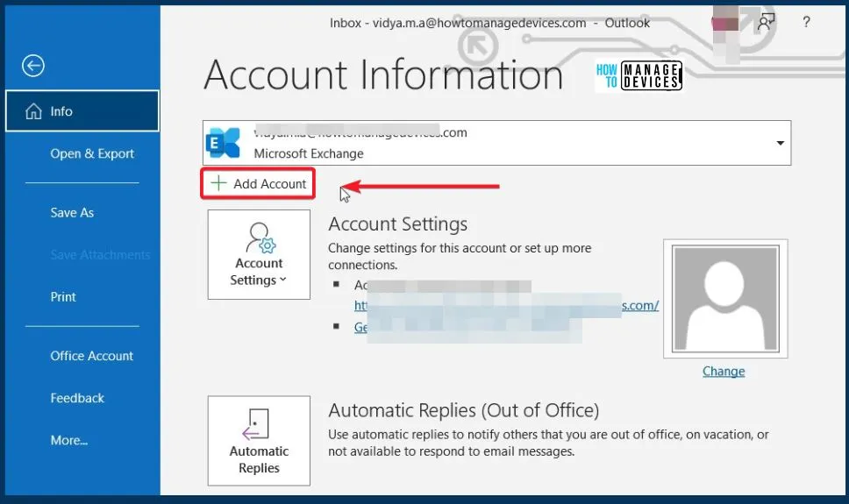Screen dimensions: 849x504
Task: Click the Automatic Replies door icon
Action: (255, 424)
